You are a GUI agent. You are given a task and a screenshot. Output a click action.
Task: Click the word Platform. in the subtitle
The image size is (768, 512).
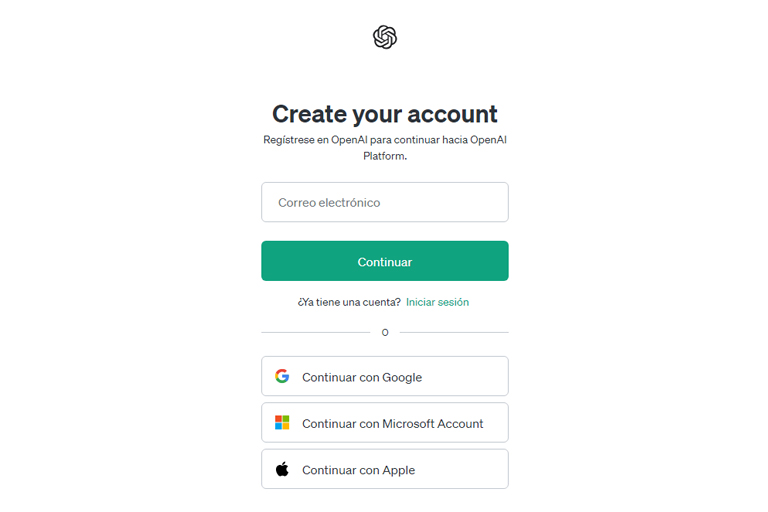(x=385, y=156)
